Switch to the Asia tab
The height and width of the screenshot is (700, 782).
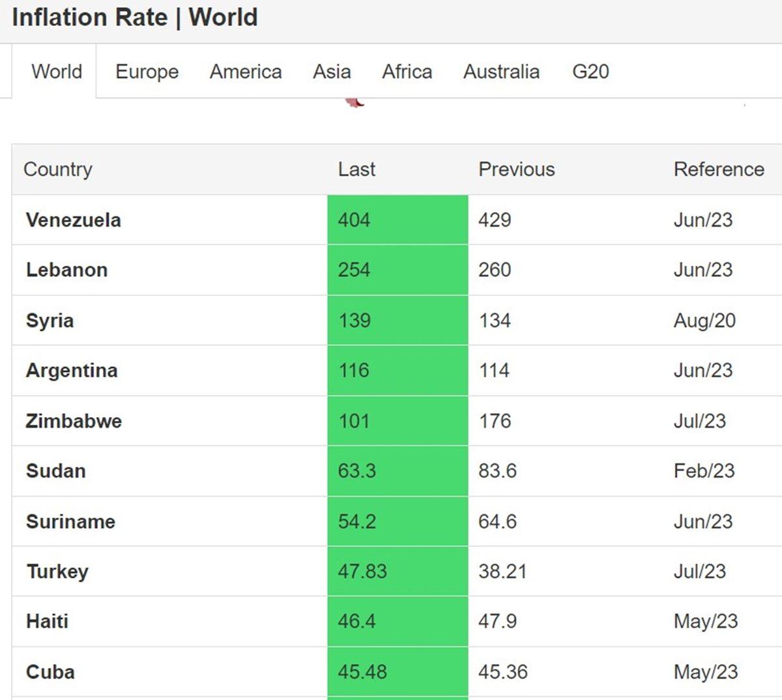[x=332, y=71]
